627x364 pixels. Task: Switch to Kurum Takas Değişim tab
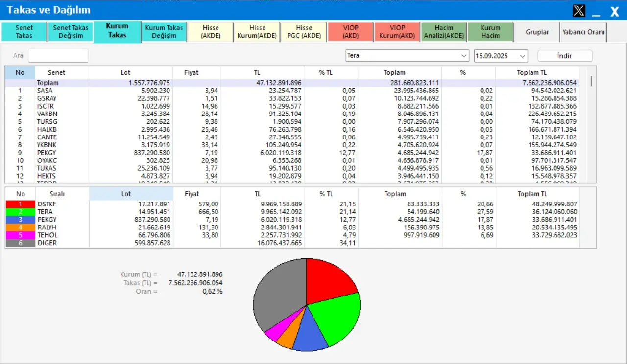[164, 32]
